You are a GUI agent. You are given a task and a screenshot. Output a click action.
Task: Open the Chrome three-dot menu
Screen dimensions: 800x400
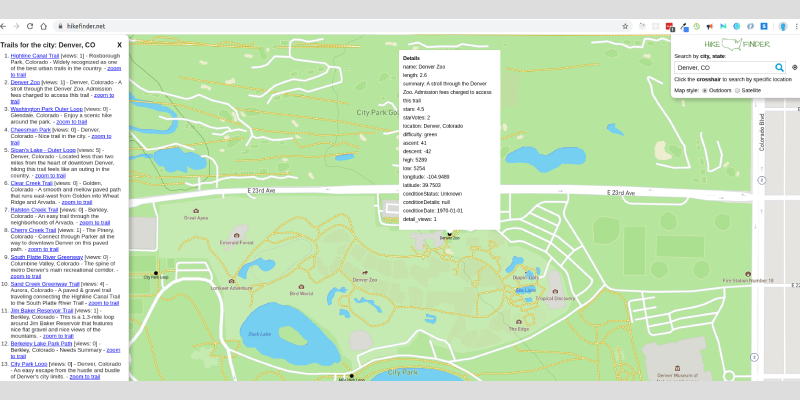tap(796, 26)
